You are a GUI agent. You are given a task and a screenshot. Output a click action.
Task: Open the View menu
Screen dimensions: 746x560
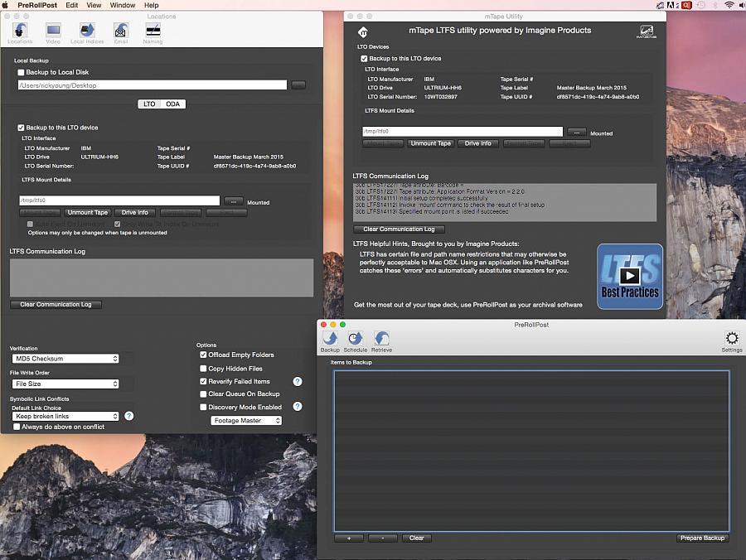94,5
